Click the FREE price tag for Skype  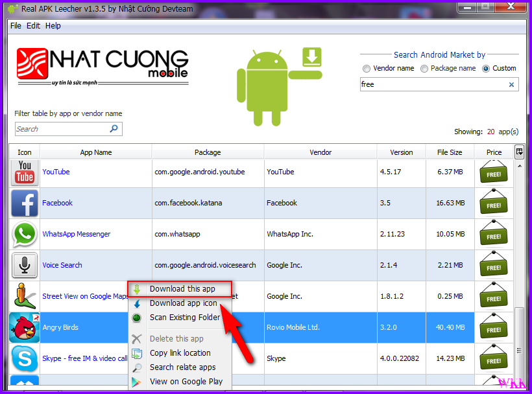493,358
